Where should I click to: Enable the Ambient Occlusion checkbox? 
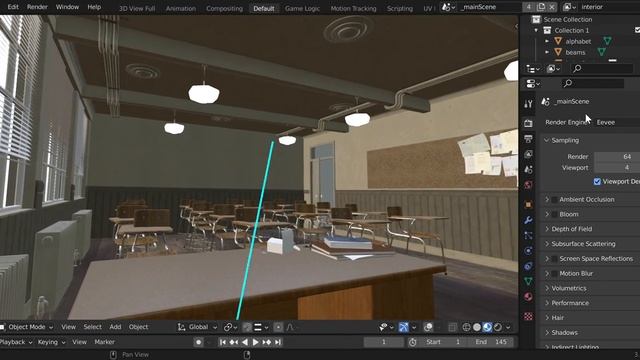(x=554, y=200)
